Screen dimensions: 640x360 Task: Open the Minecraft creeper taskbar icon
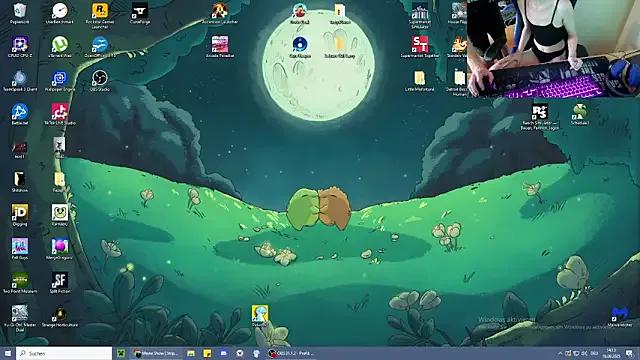(x=121, y=353)
